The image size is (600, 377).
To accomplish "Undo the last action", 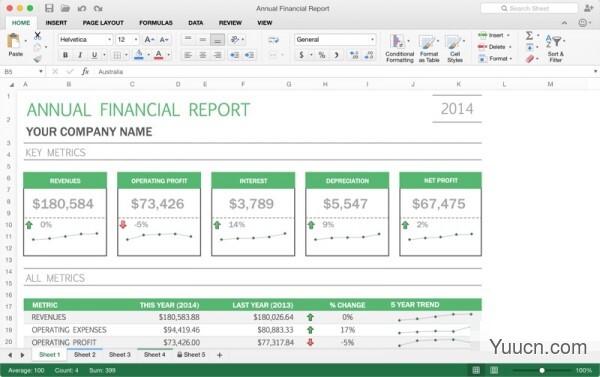I will [x=82, y=8].
